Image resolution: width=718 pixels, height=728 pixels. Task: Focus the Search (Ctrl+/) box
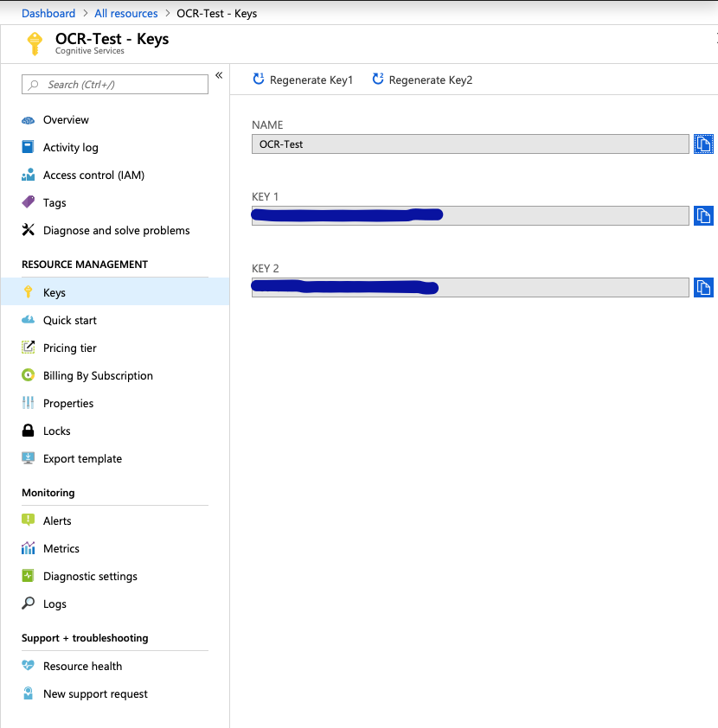[x=115, y=84]
